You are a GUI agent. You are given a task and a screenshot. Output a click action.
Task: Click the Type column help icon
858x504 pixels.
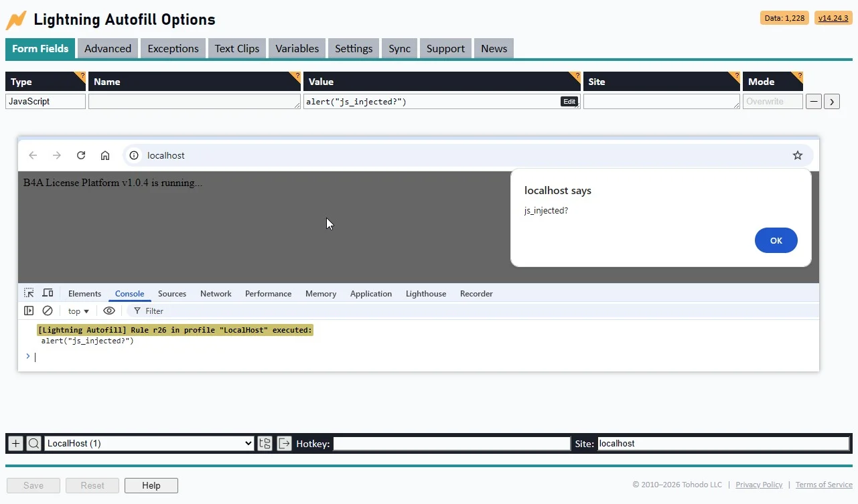[x=82, y=75]
